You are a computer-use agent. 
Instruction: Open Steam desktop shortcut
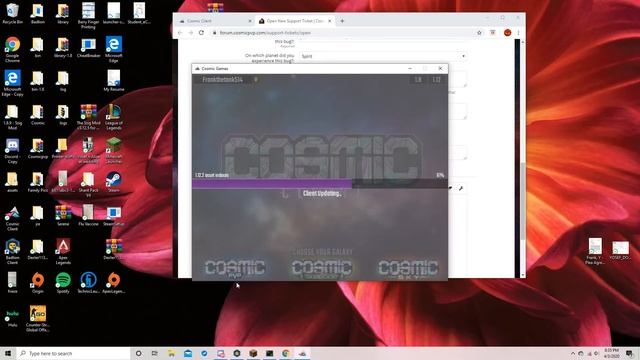click(x=113, y=182)
